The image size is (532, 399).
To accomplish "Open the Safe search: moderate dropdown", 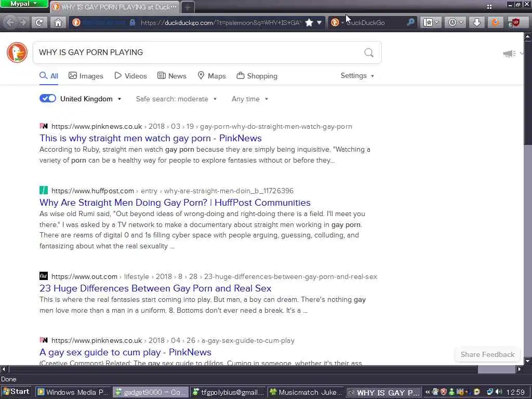I will tap(176, 99).
